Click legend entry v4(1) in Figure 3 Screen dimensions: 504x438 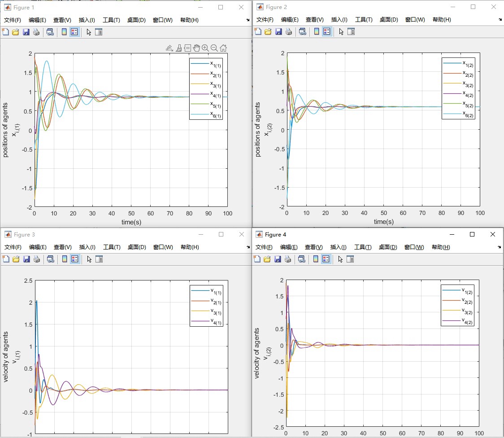(x=206, y=321)
